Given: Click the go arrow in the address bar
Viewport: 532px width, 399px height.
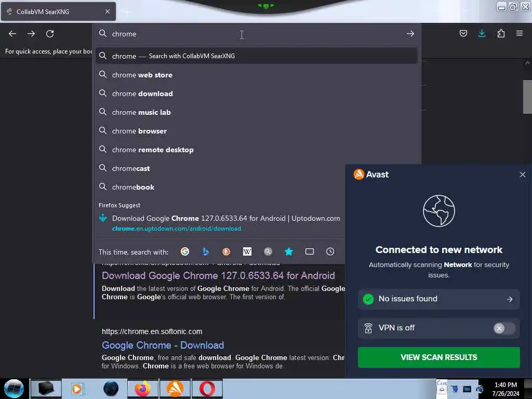Looking at the screenshot, I should 410,34.
